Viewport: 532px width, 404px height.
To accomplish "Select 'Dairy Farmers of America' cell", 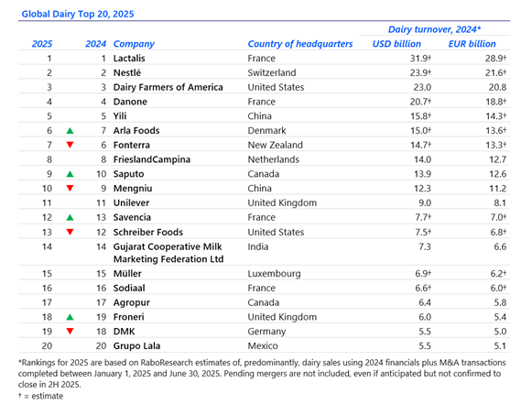I will [x=168, y=87].
